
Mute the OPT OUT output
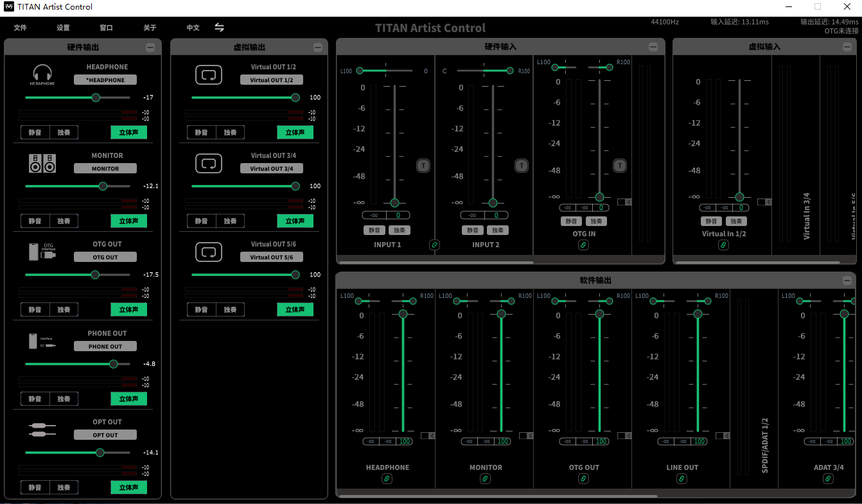pyautogui.click(x=35, y=487)
